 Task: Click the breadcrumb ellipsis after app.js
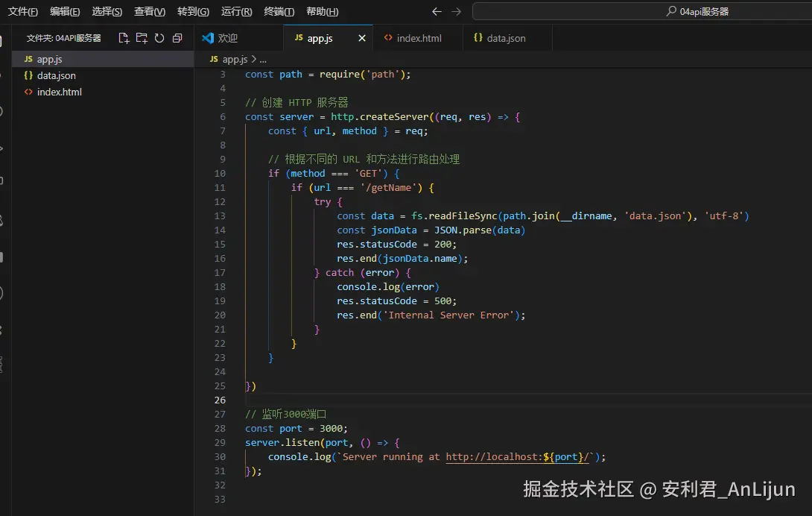[x=263, y=60]
